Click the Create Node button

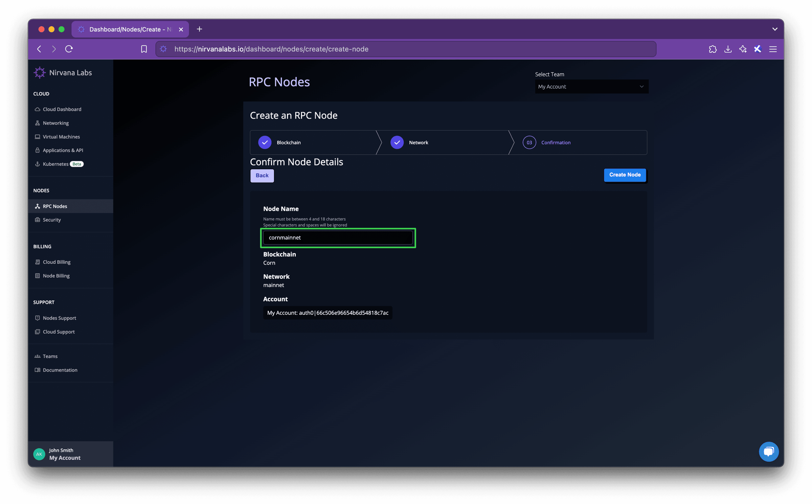click(624, 175)
